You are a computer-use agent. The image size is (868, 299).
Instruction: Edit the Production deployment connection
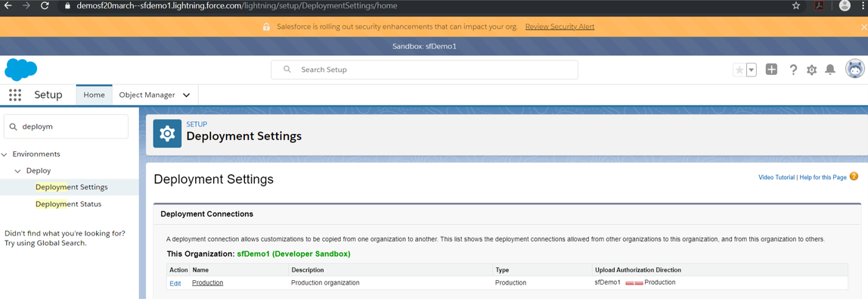pyautogui.click(x=175, y=284)
